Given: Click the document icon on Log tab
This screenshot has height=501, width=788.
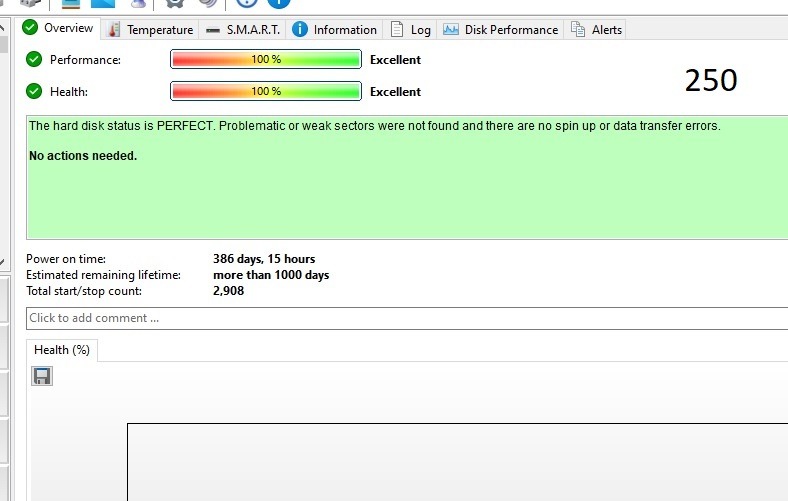Looking at the screenshot, I should (x=397, y=29).
